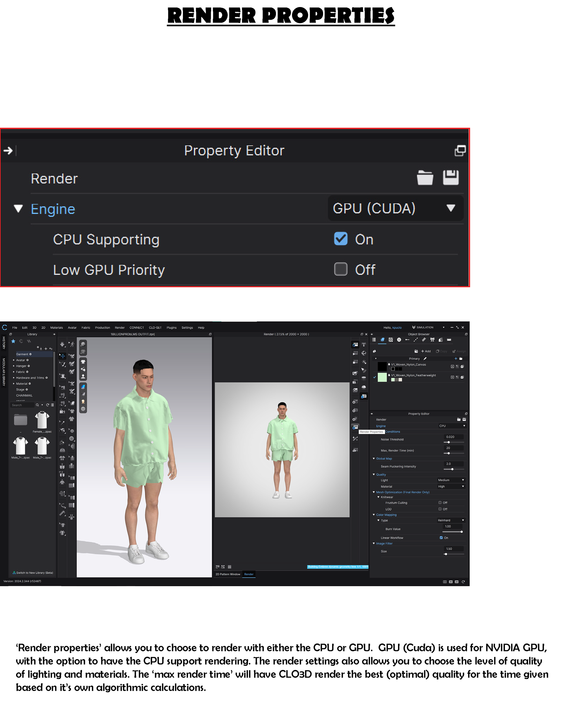The width and height of the screenshot is (562, 728).
Task: Expand the Hardware and Trims library folder
Action: (x=14, y=378)
